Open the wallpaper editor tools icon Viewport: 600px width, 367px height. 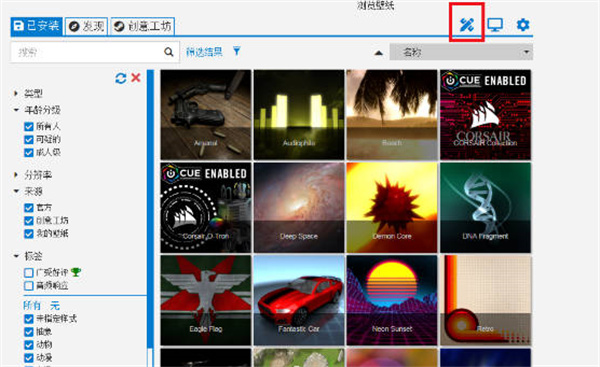[x=466, y=25]
